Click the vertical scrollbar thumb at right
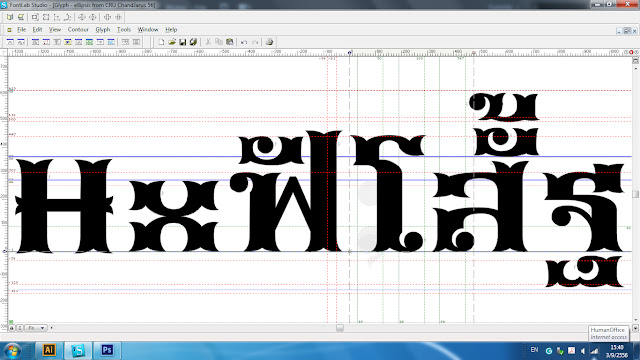640x360 pixels. pyautogui.click(x=636, y=194)
